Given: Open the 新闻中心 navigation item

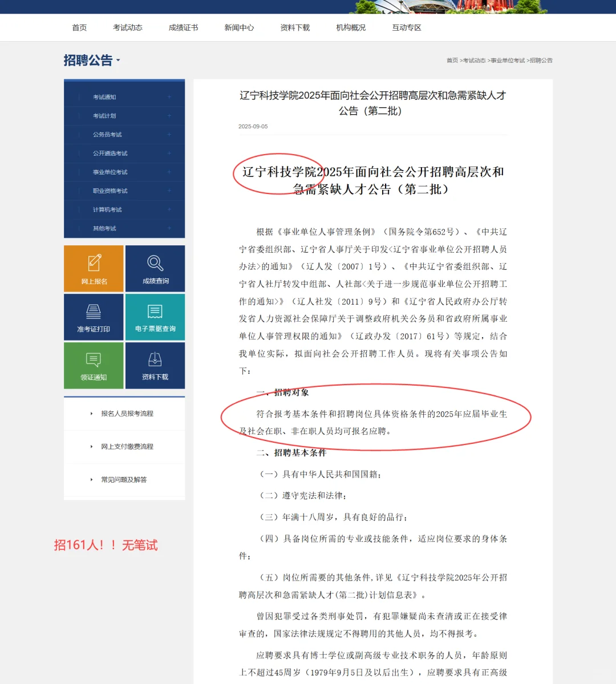Looking at the screenshot, I should point(239,27).
